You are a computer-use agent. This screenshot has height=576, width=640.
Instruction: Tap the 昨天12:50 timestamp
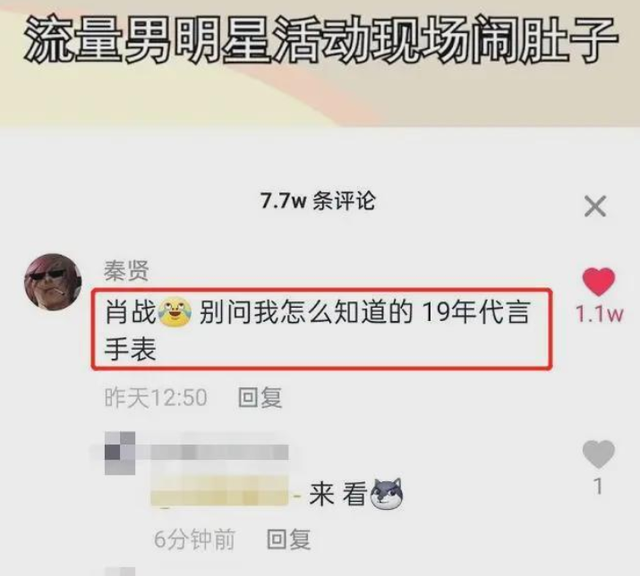pyautogui.click(x=156, y=398)
